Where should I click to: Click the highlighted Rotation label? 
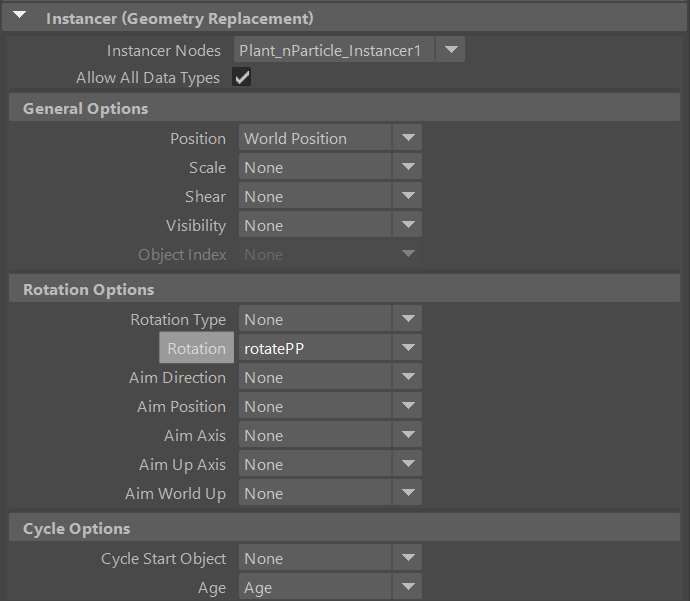tap(196, 348)
